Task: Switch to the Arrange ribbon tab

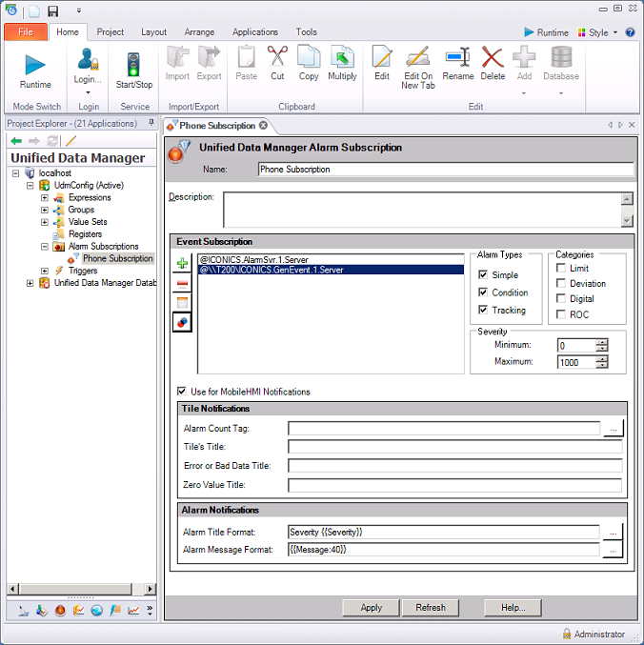Action: 199,31
